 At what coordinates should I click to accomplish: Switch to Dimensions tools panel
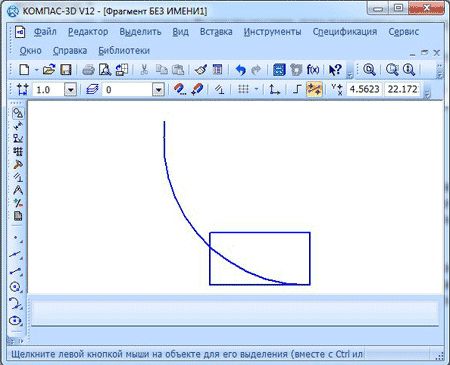[18, 126]
